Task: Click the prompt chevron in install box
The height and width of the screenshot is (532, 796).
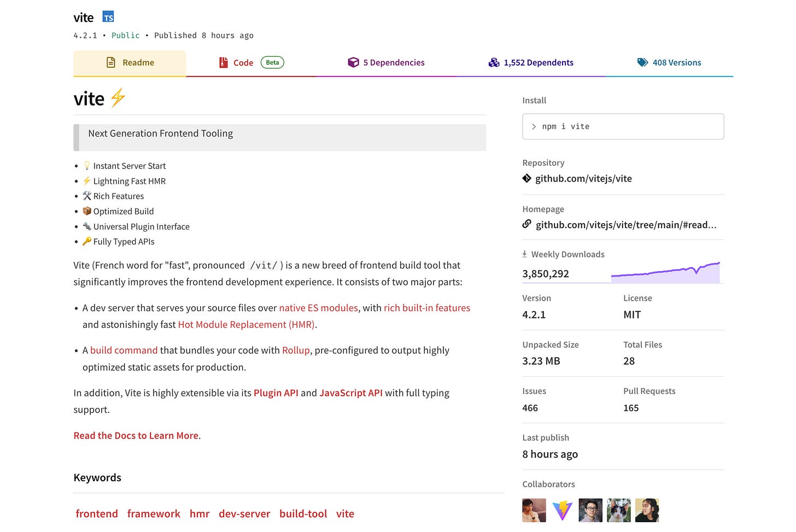Action: (534, 126)
